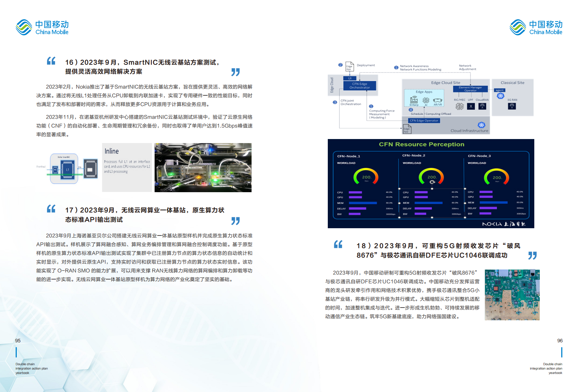Click the green circuit board photo

pyautogui.click(x=512, y=295)
